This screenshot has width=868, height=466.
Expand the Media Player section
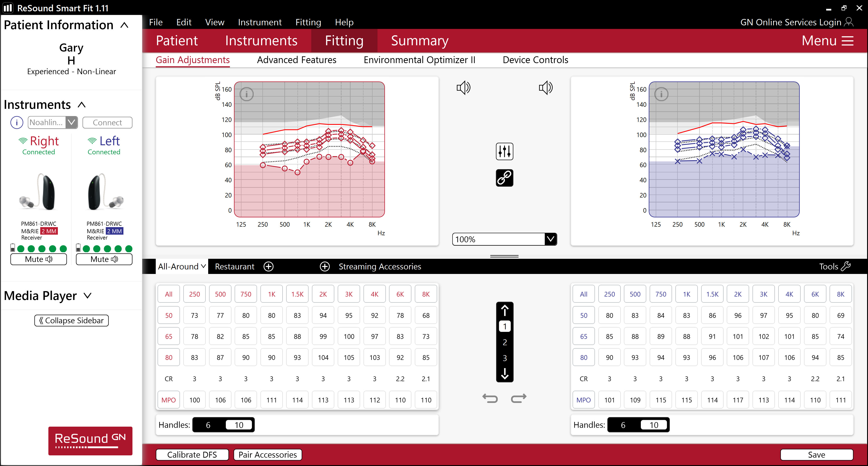tap(88, 296)
